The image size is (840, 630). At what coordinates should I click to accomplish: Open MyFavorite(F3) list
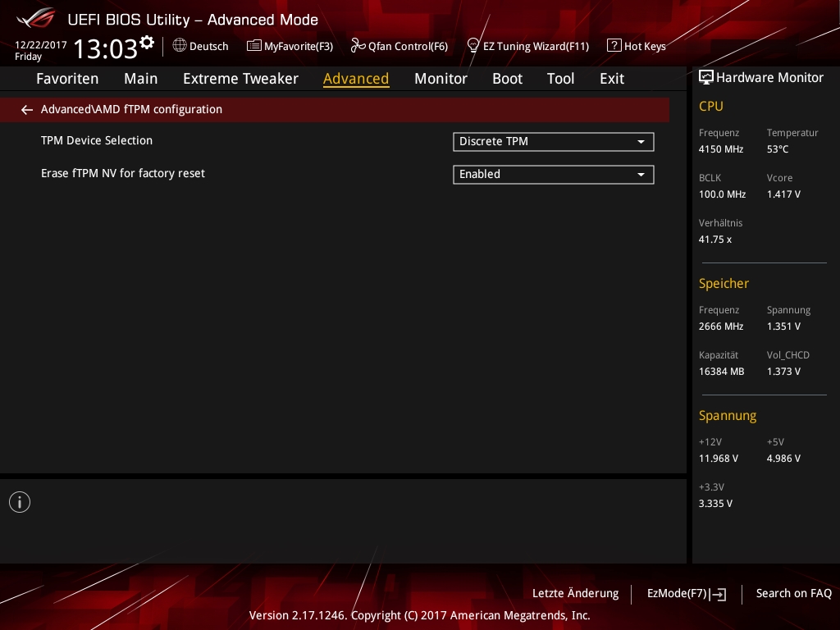click(290, 46)
